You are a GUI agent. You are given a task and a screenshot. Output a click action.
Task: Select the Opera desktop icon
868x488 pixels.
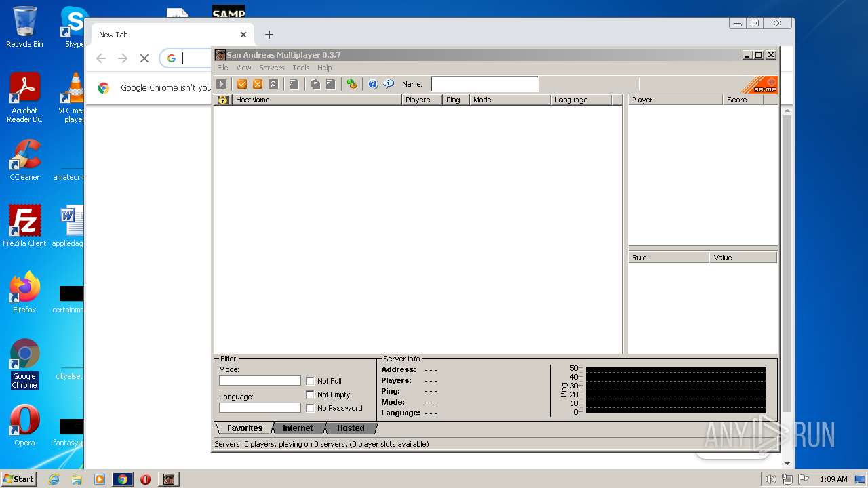[24, 426]
